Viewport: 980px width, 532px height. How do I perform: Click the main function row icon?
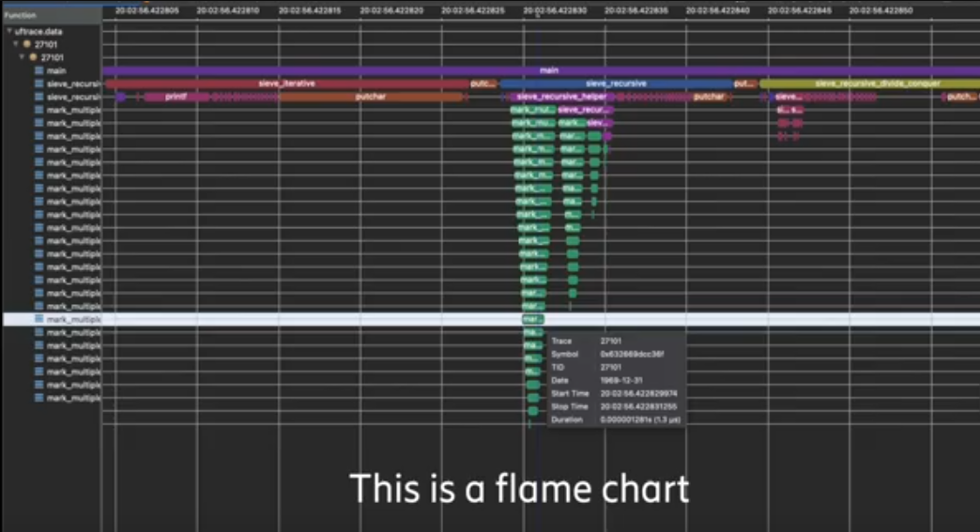point(38,70)
